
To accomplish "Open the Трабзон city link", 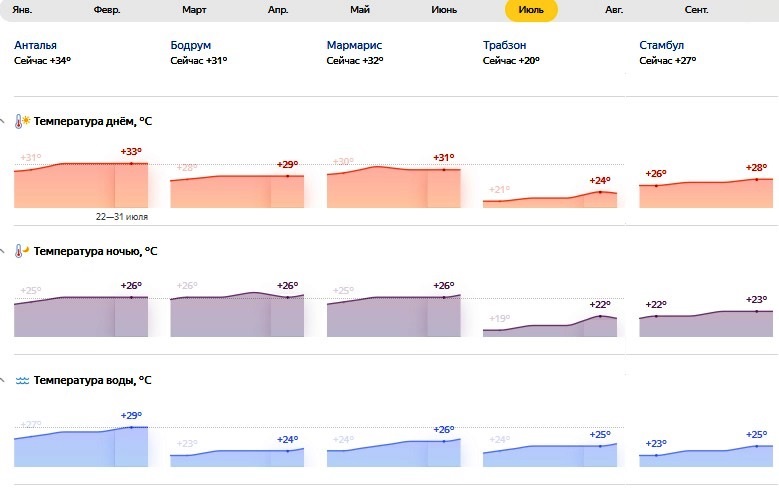I will coord(504,46).
